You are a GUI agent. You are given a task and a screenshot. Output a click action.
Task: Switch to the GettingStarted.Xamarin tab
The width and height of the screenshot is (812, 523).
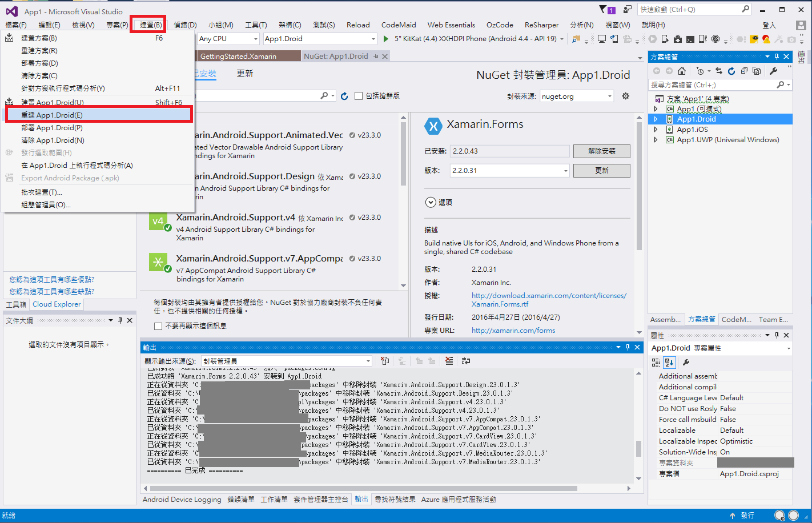[x=249, y=56]
